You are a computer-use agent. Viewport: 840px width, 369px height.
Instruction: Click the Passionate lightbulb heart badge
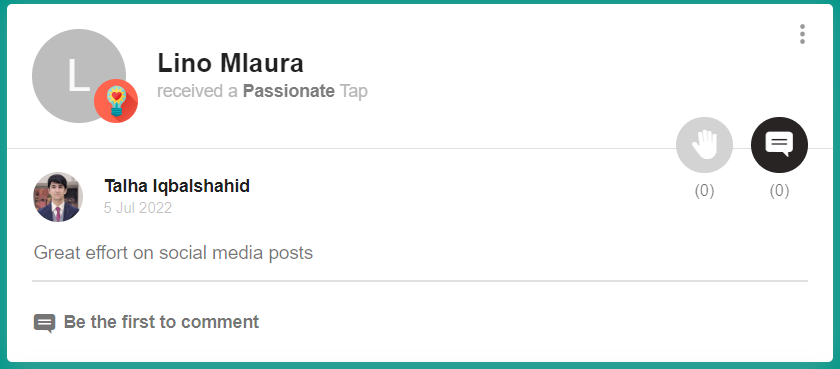[x=116, y=101]
